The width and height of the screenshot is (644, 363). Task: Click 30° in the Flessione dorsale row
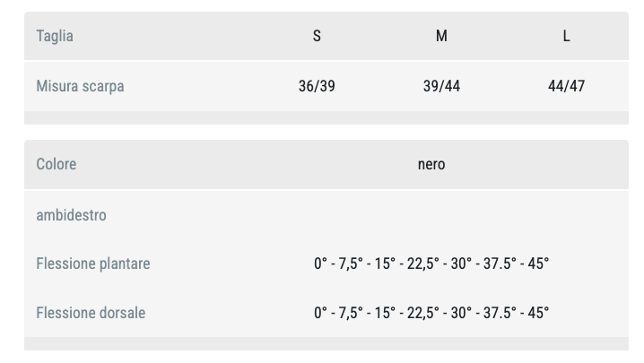coord(463,314)
